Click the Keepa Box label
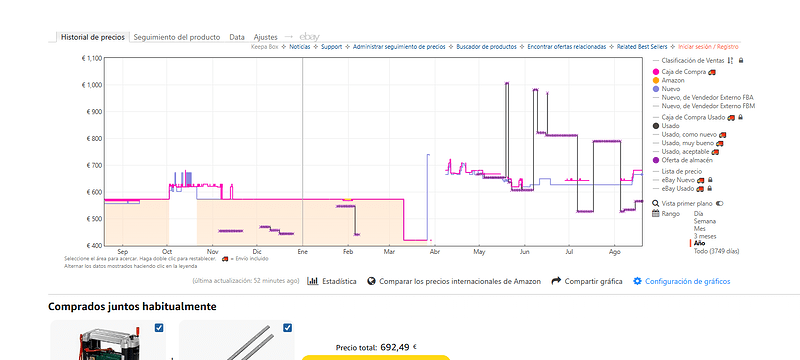This screenshot has width=800, height=360. (x=264, y=47)
